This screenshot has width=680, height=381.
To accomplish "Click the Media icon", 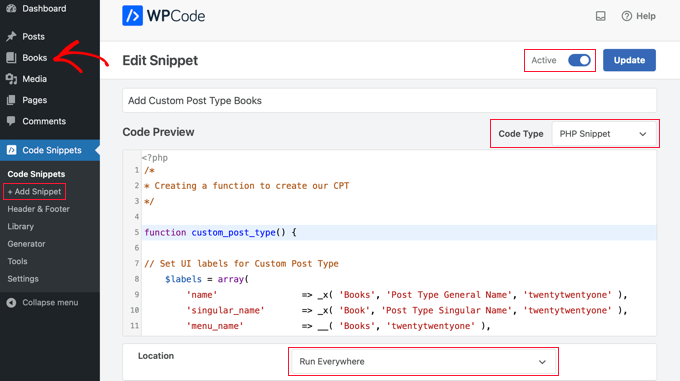I will (11, 79).
